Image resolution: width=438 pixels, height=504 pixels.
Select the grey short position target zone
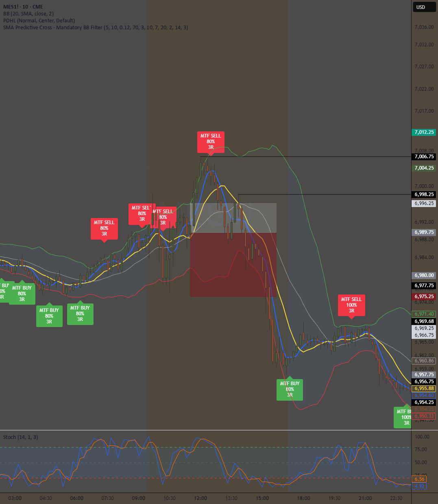[233, 218]
